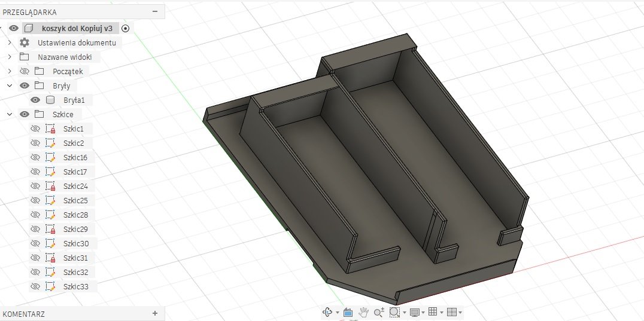Screen dimensions: 644x321
Task: Click the Zoom Window fit icon
Action: [x=394, y=312]
